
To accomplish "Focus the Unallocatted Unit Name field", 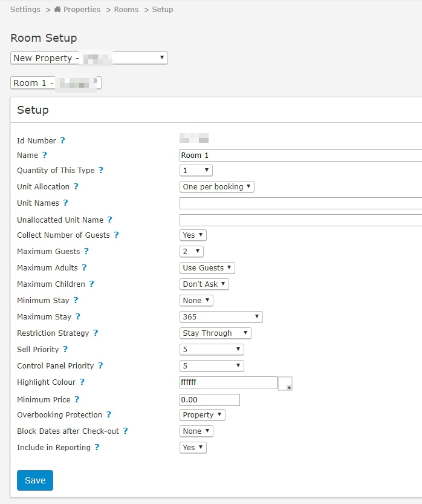I will (300, 220).
